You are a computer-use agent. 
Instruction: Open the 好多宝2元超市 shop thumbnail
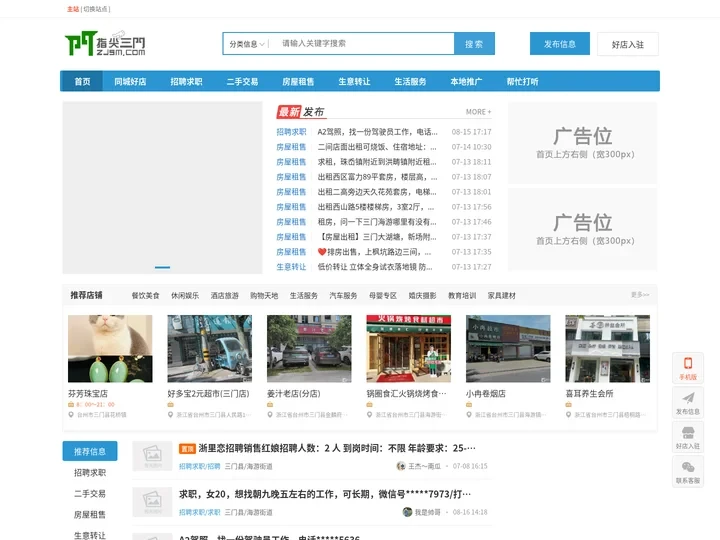pyautogui.click(x=210, y=349)
